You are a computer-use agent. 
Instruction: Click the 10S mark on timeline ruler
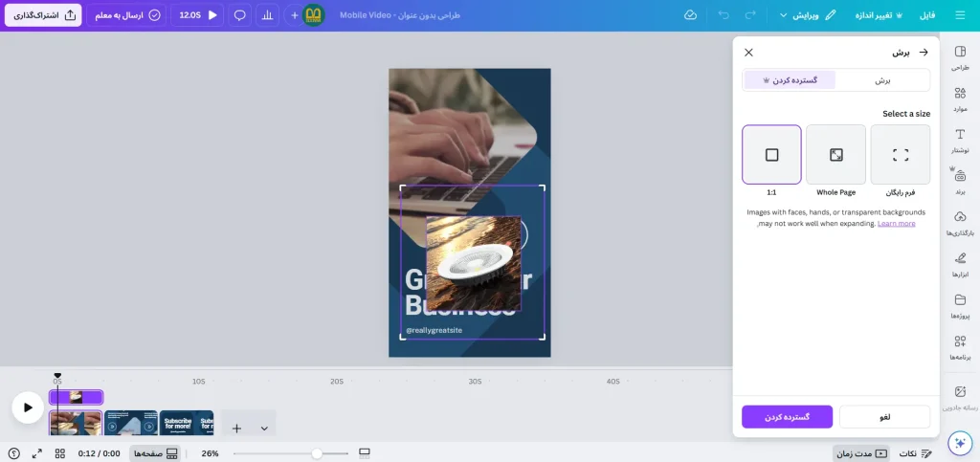(198, 382)
